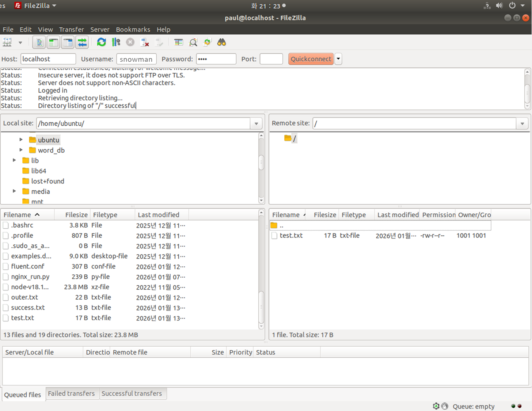Sort local files by Filesize column
This screenshot has height=411, width=532.
72,215
